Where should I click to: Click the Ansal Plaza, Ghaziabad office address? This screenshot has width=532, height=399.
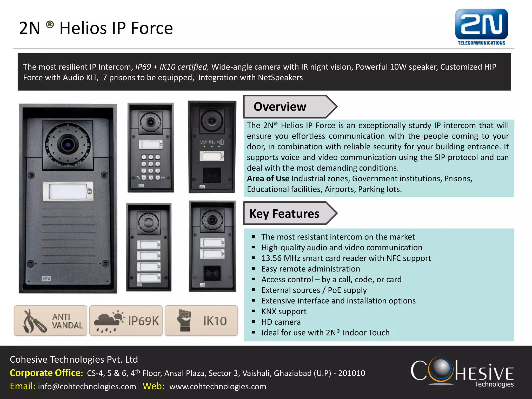(x=226, y=373)
